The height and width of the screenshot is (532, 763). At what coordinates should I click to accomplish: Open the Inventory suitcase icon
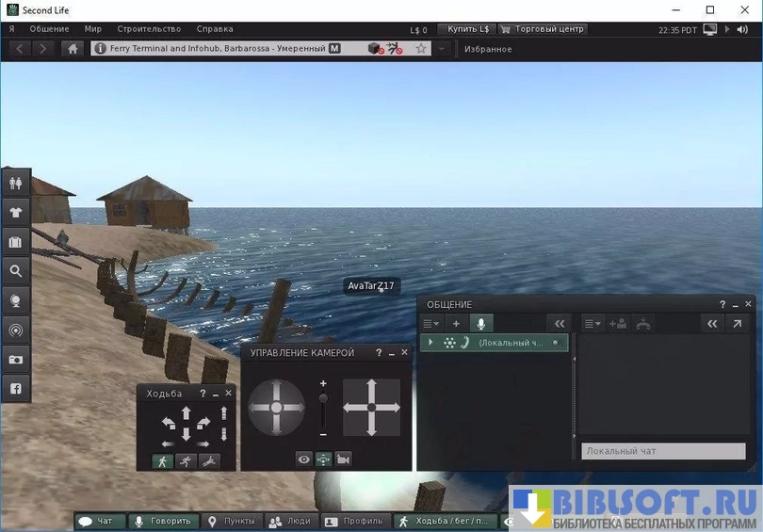click(x=15, y=242)
